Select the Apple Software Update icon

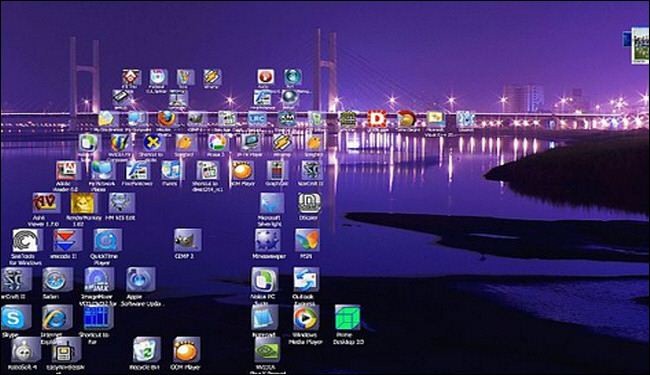tap(141, 280)
